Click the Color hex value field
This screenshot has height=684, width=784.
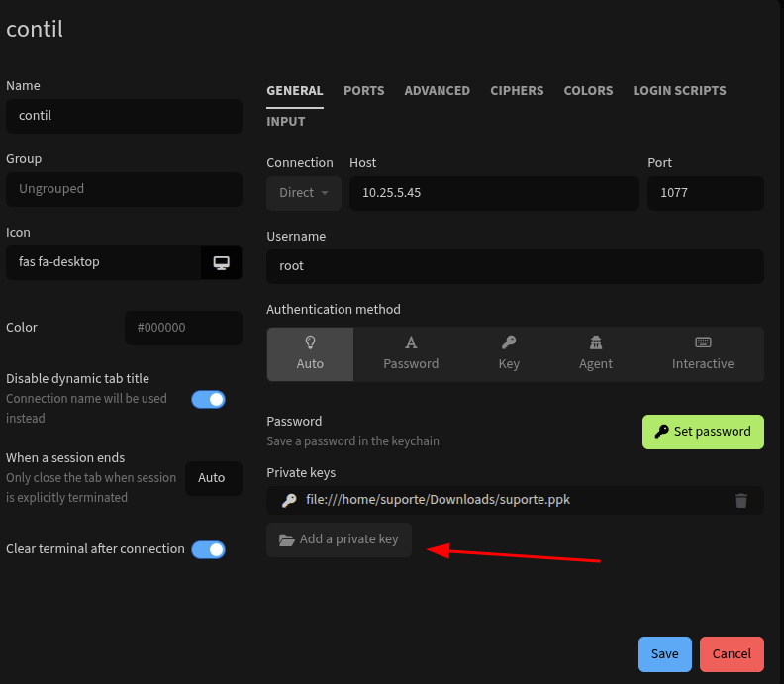(183, 328)
